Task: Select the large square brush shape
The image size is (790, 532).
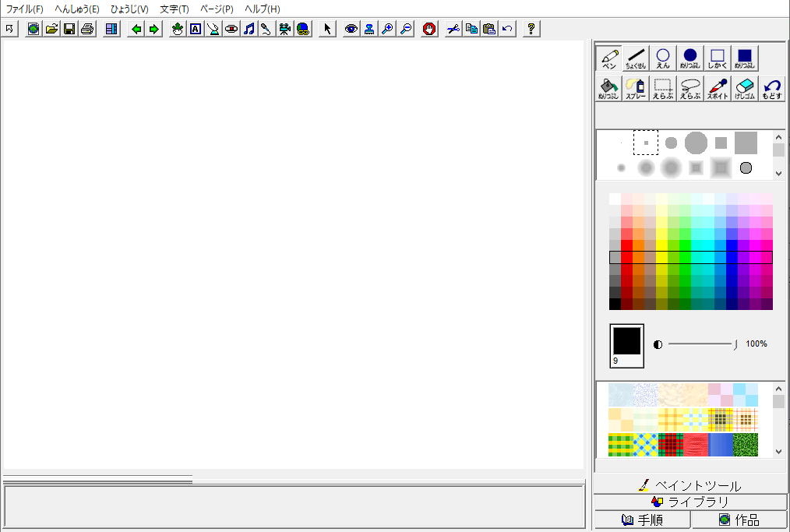Action: click(746, 143)
